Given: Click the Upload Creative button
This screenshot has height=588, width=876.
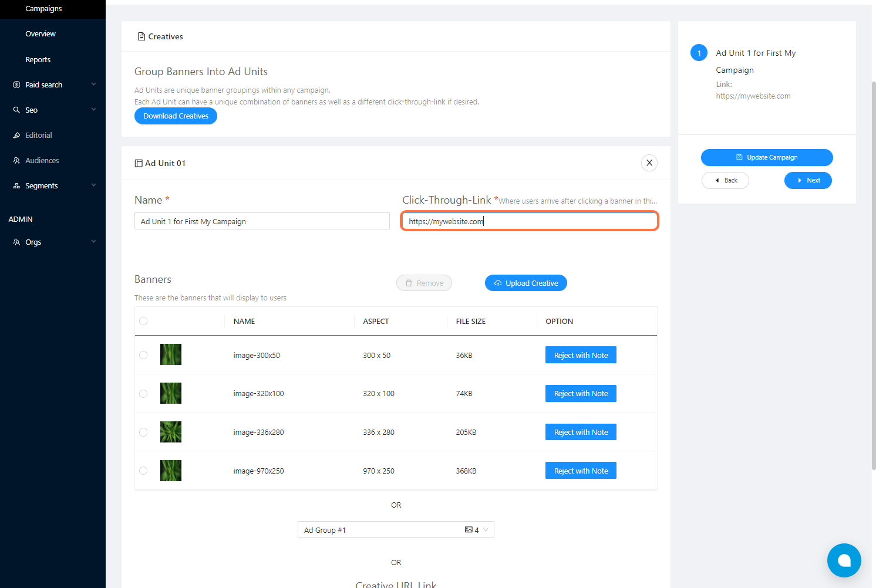Looking at the screenshot, I should (x=525, y=283).
